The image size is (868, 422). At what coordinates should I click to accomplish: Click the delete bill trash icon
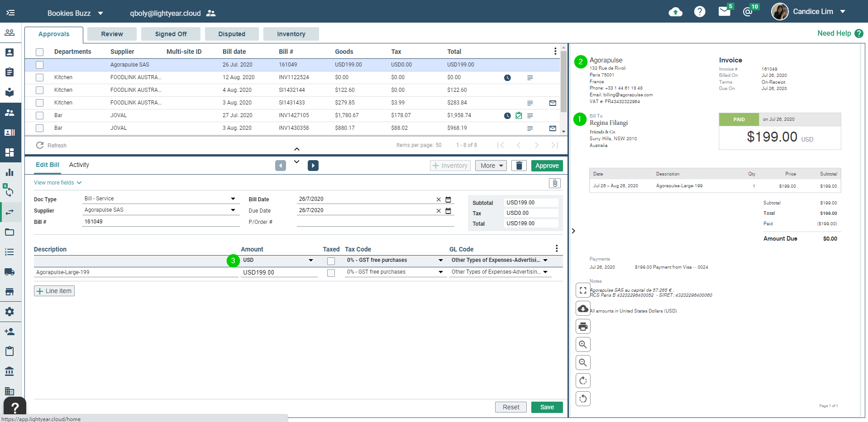519,166
